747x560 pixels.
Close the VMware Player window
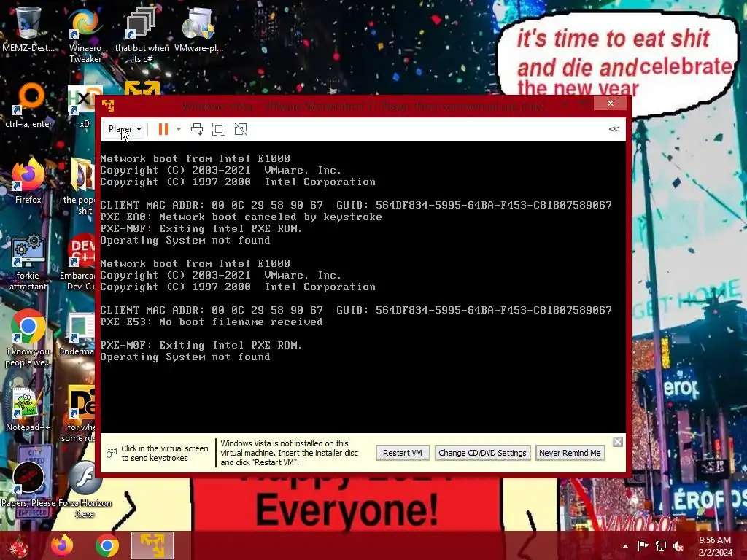click(611, 104)
